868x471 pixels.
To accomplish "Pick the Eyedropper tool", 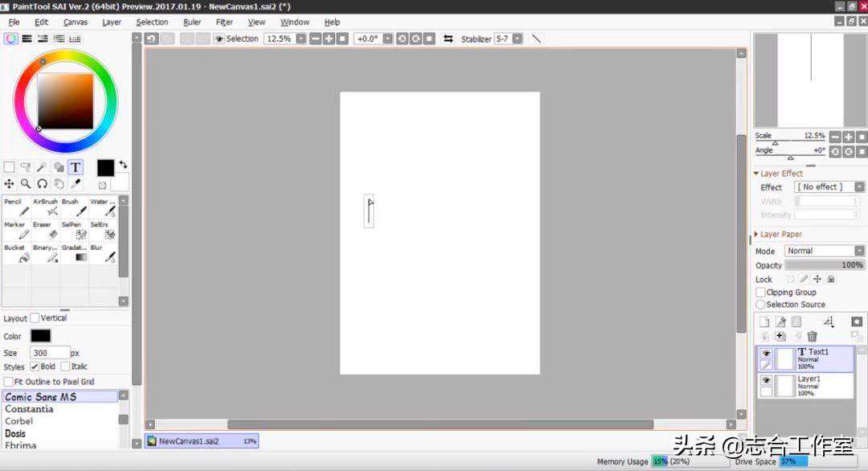I will click(75, 184).
